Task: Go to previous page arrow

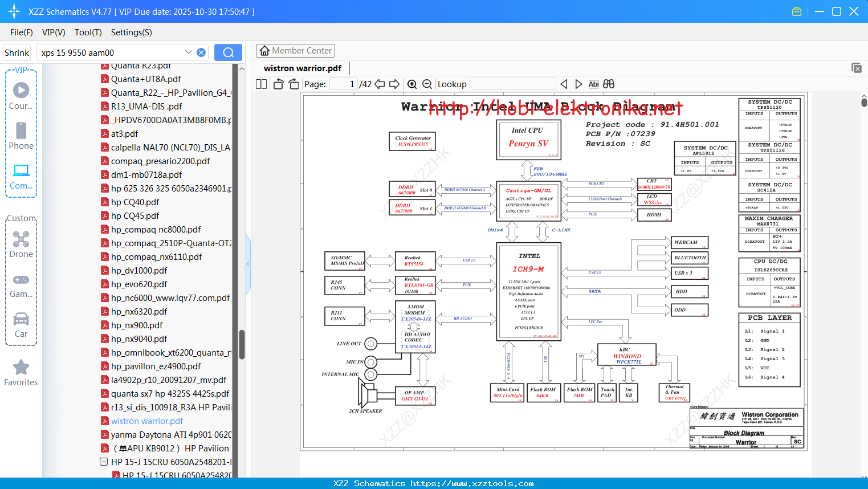Action: (380, 84)
